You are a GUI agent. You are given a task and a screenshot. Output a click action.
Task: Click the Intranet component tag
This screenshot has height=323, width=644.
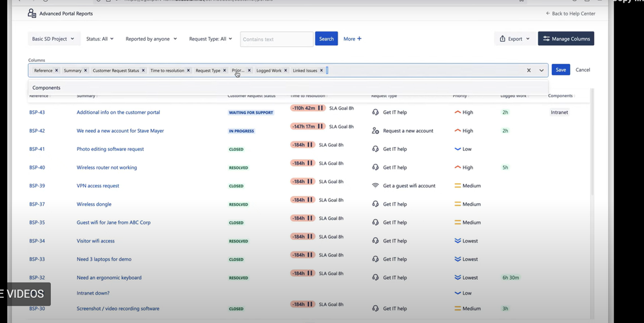tap(560, 112)
